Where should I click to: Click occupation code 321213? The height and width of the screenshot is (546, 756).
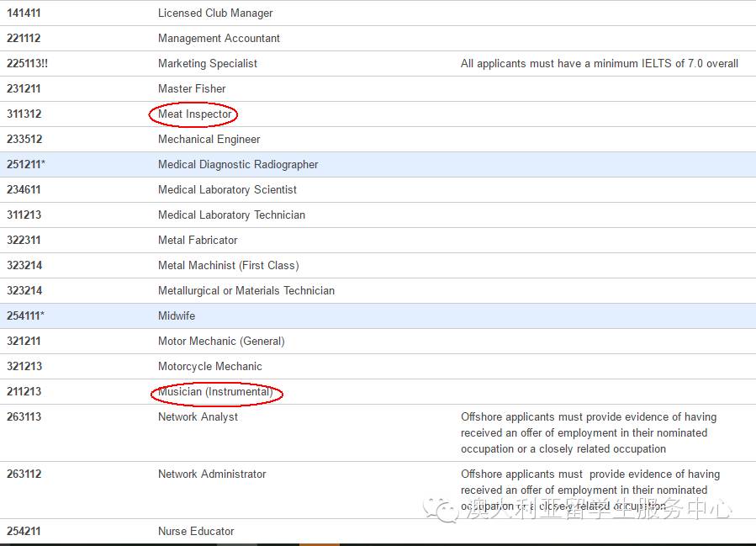tap(24, 366)
